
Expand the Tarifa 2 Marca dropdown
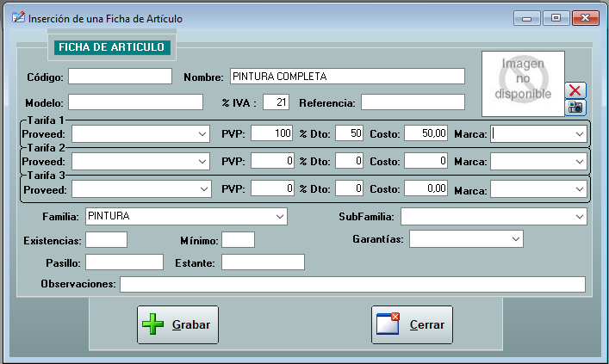pyautogui.click(x=538, y=162)
